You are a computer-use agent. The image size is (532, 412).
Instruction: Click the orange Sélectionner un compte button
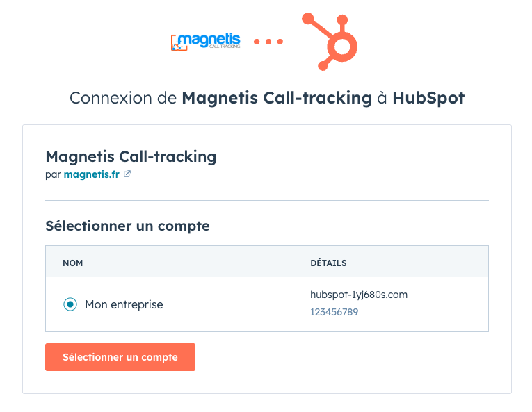[x=120, y=356]
